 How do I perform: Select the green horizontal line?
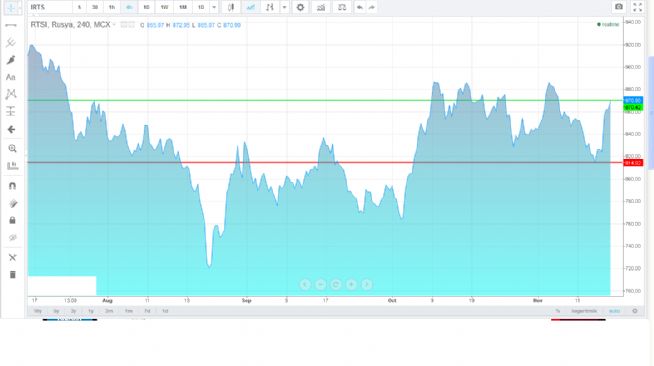[325, 100]
